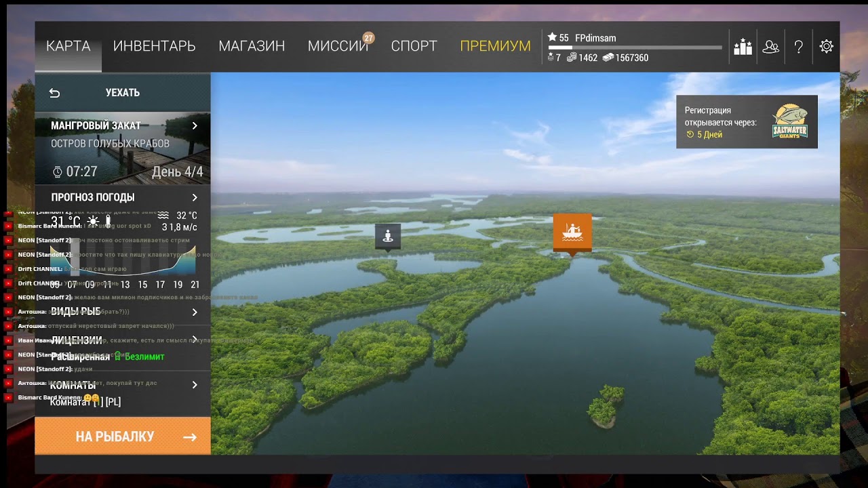Click the registration opens notification panel
868x488 pixels.
(747, 122)
